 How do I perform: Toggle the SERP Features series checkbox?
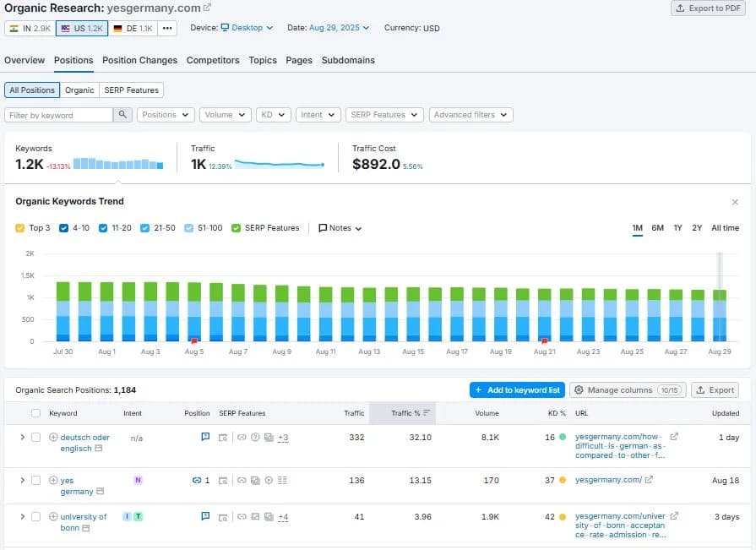click(236, 228)
